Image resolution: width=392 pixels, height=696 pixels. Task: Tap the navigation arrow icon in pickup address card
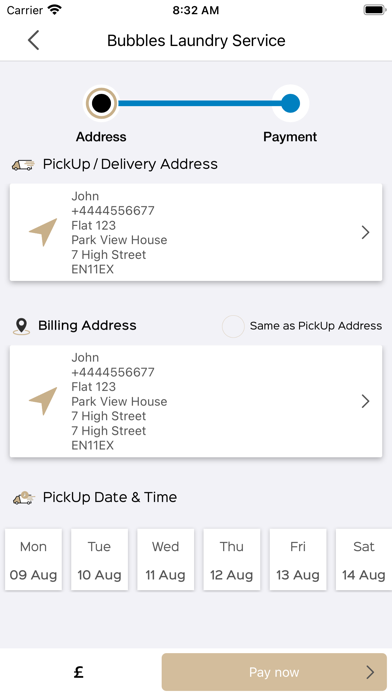[x=43, y=232]
